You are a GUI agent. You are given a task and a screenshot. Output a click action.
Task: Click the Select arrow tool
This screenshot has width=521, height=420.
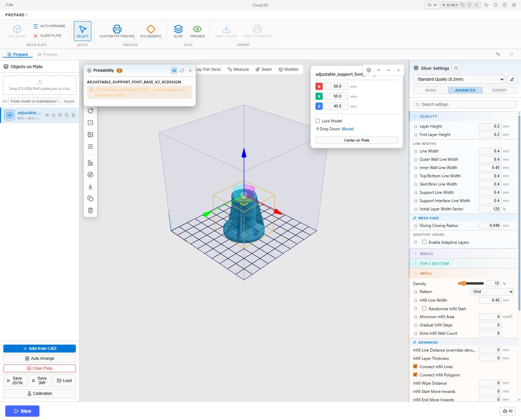pos(82,31)
